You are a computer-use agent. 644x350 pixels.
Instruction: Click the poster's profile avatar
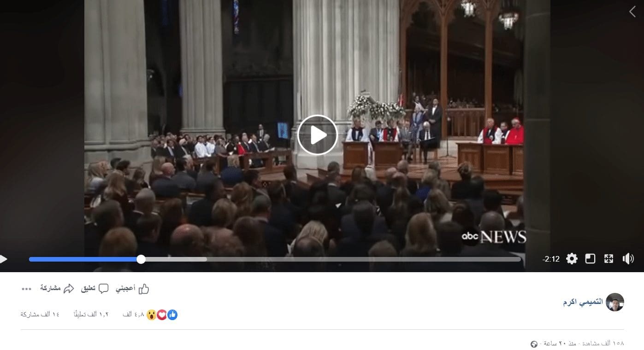tap(614, 302)
